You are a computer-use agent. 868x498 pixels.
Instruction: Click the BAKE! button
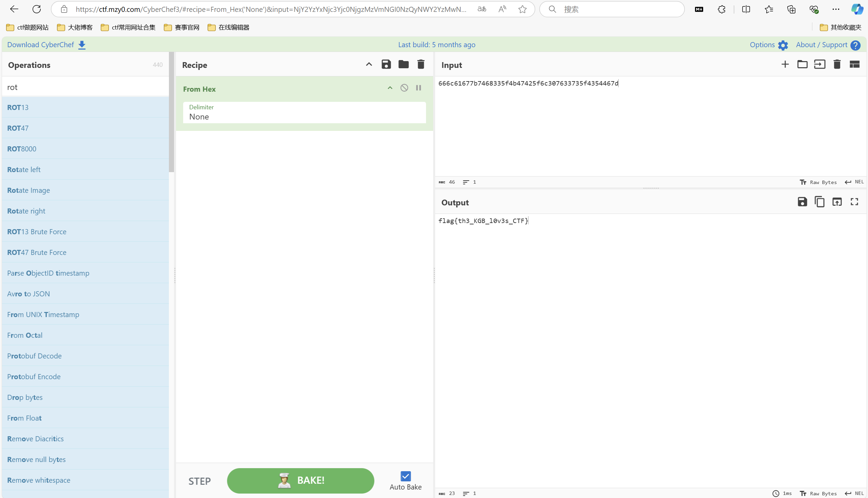click(301, 481)
